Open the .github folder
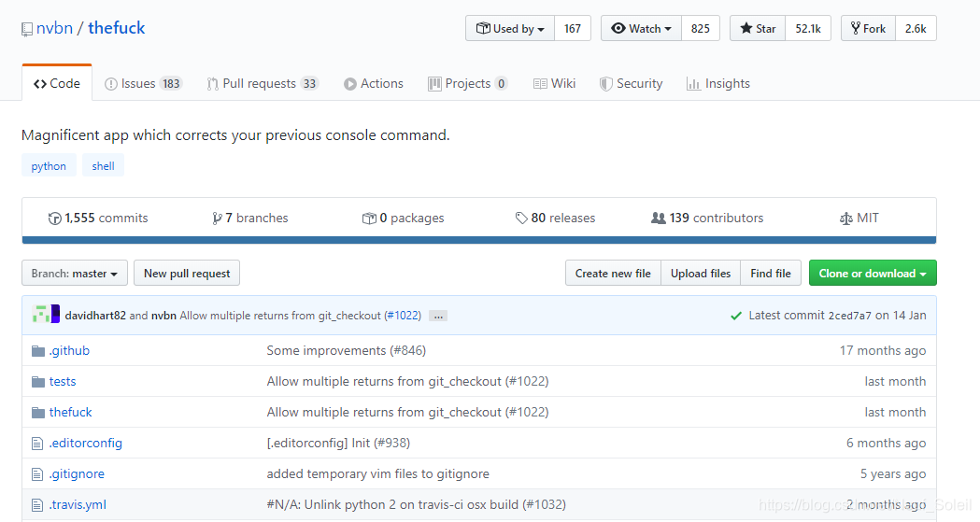 [69, 350]
